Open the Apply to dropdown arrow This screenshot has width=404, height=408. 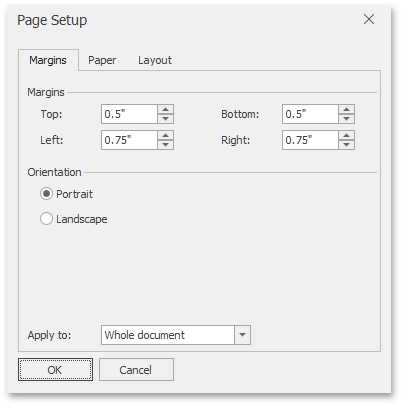point(242,335)
